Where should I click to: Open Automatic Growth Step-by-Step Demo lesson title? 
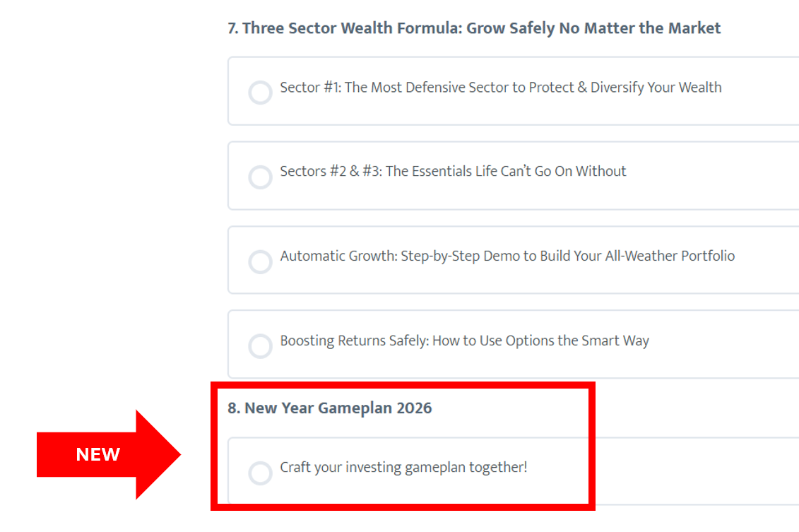507,256
